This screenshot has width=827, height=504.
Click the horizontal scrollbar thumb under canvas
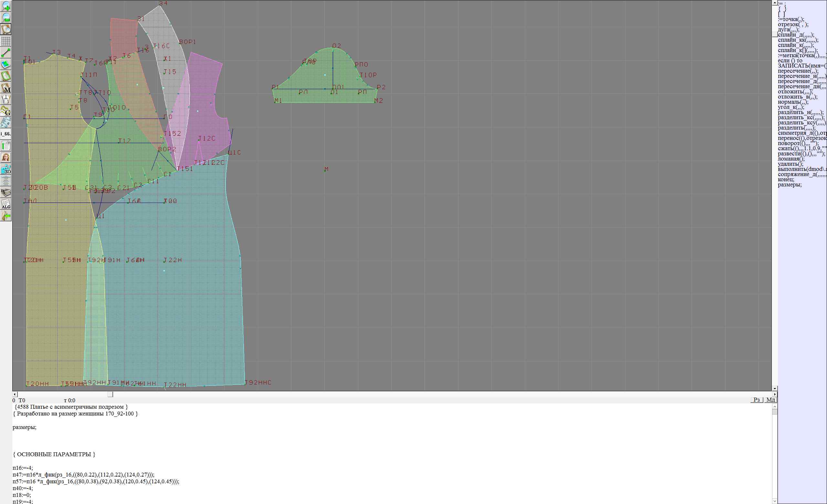click(110, 394)
